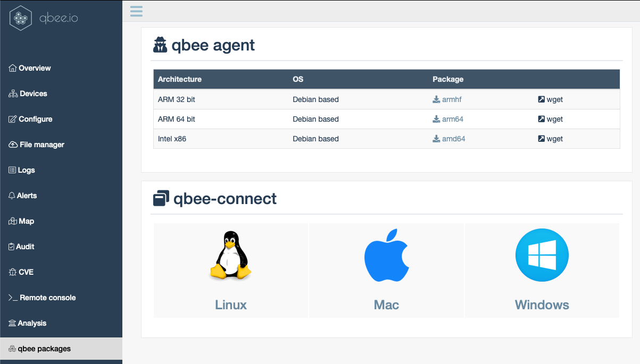Click the wget arrow icon for Intel x86
The width and height of the screenshot is (640, 364).
pyautogui.click(x=541, y=139)
